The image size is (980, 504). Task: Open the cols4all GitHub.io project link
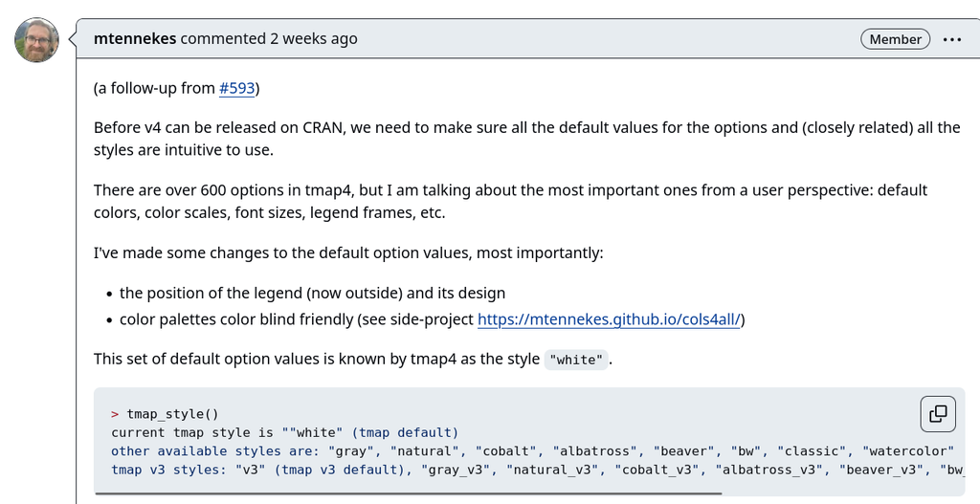click(609, 319)
